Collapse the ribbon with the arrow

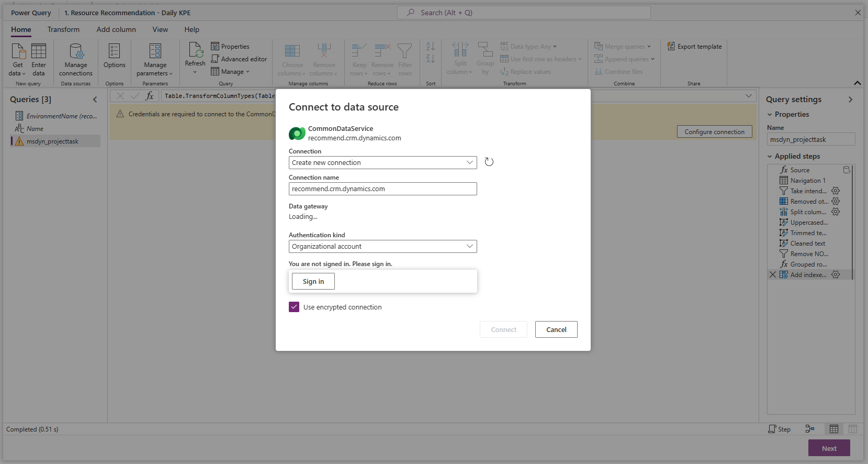[x=857, y=83]
